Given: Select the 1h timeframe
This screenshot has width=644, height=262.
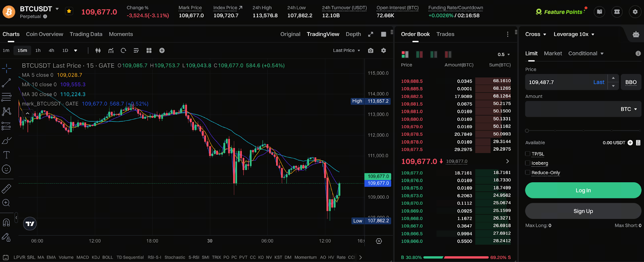Looking at the screenshot, I should point(38,50).
